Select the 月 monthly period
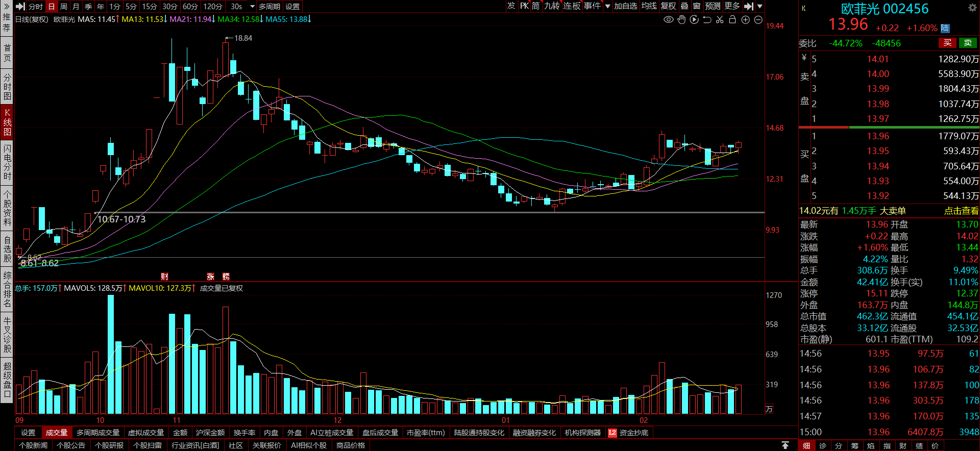 point(76,6)
